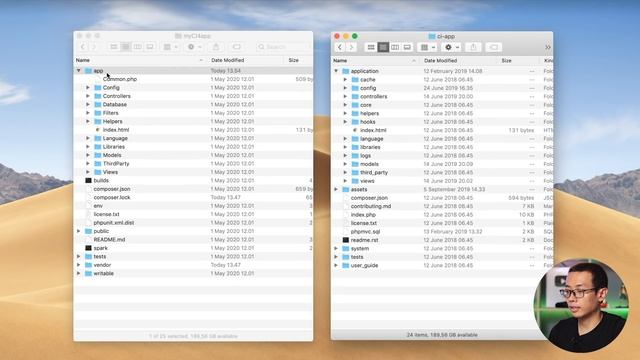Switch ci-app window to gallery view
The image size is (640, 360).
[x=407, y=47]
